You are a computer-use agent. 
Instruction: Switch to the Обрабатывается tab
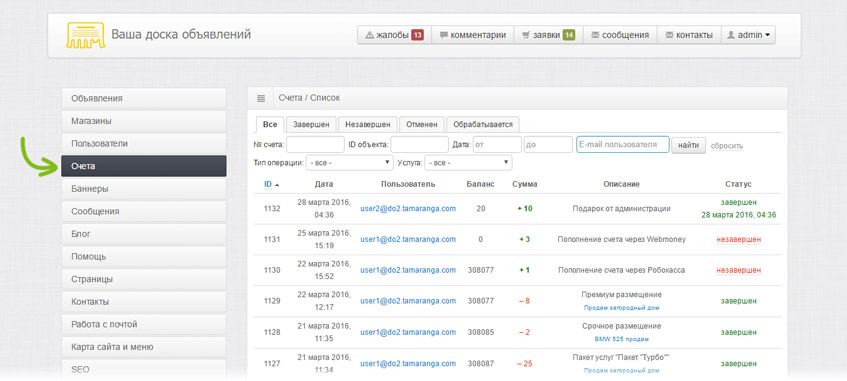483,124
